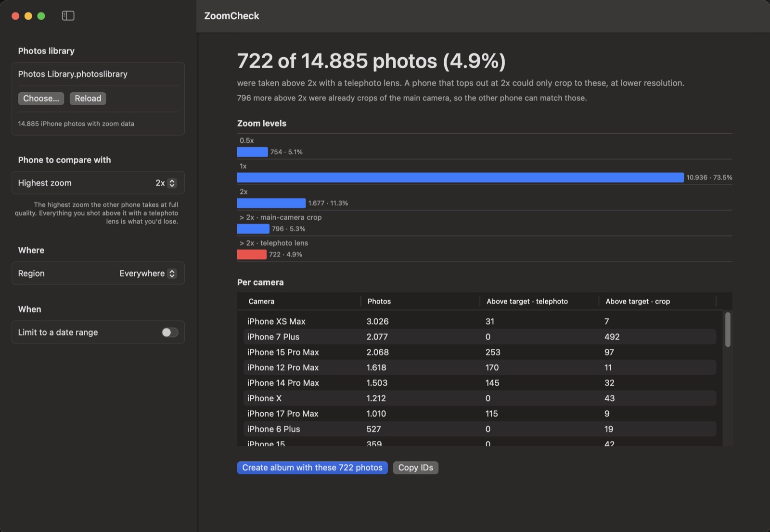770x532 pixels.
Task: Click the 722 of 14.885 photos headline
Action: coord(371,61)
